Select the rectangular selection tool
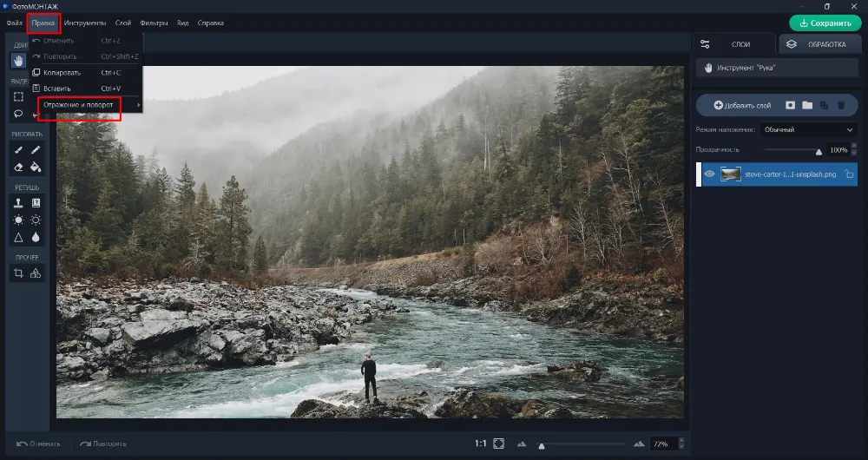 [18, 97]
